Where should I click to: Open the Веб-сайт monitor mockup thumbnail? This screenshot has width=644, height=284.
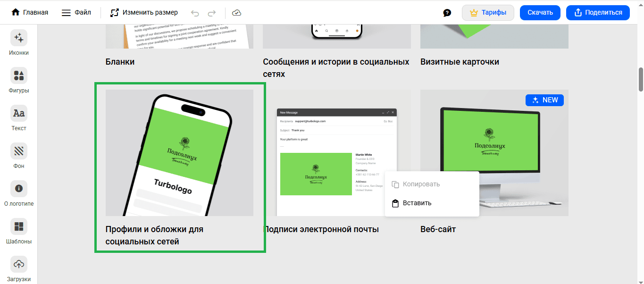point(494,153)
